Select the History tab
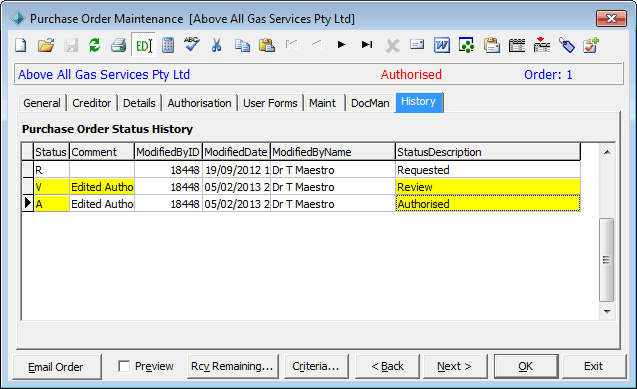The width and height of the screenshot is (637, 389). point(418,102)
